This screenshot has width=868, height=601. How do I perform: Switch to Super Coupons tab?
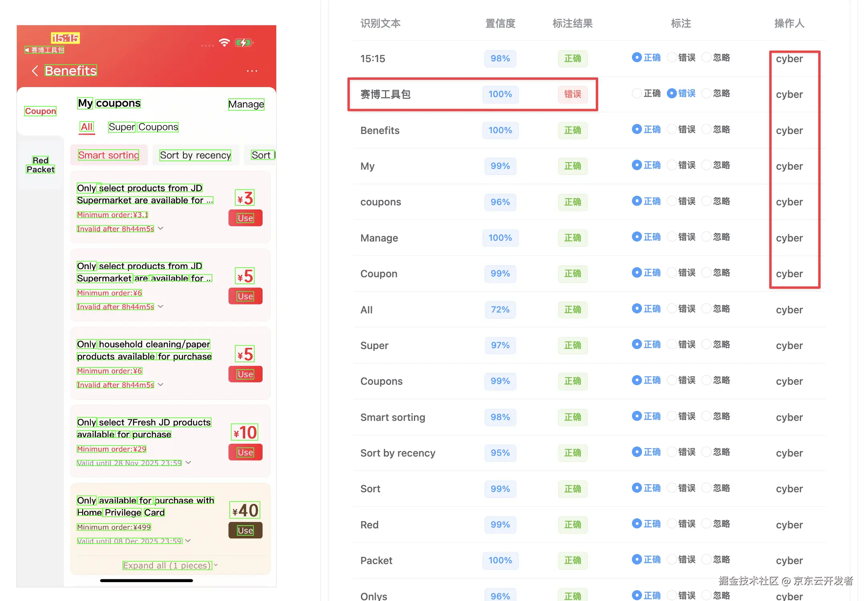143,127
